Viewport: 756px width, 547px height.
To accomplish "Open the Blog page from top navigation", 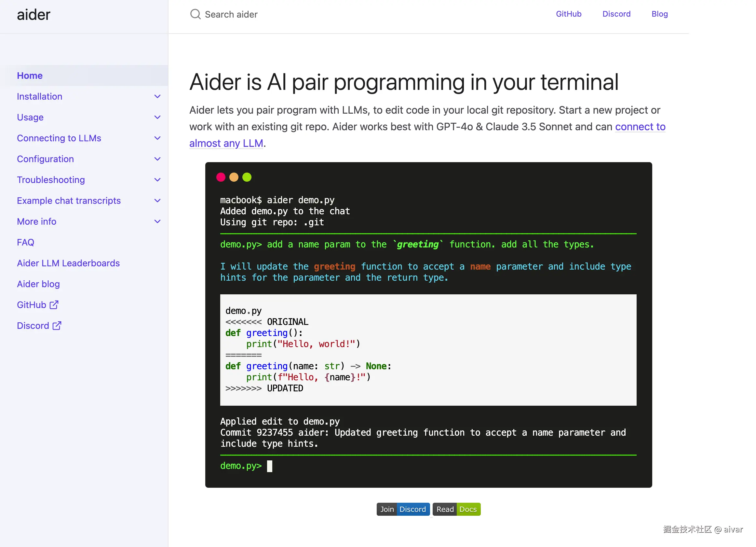I will point(659,14).
